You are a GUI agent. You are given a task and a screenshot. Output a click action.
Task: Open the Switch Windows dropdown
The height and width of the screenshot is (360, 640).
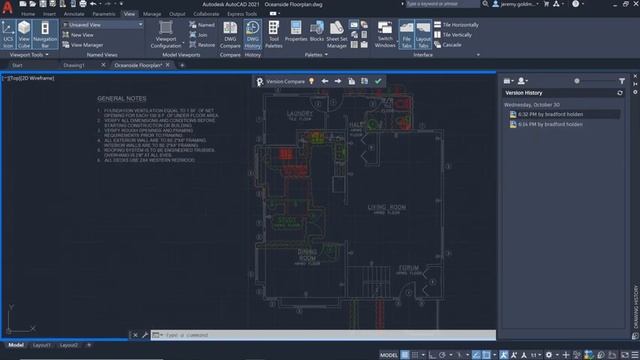[x=385, y=35]
